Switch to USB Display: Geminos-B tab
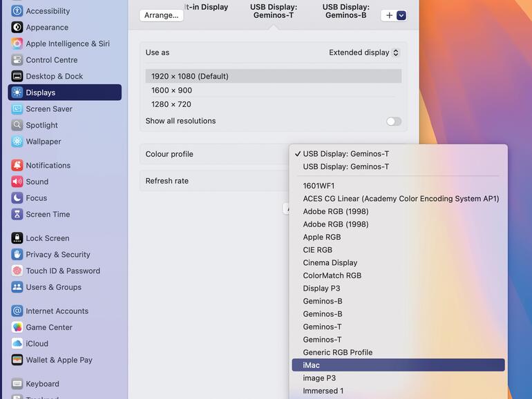 [345, 11]
